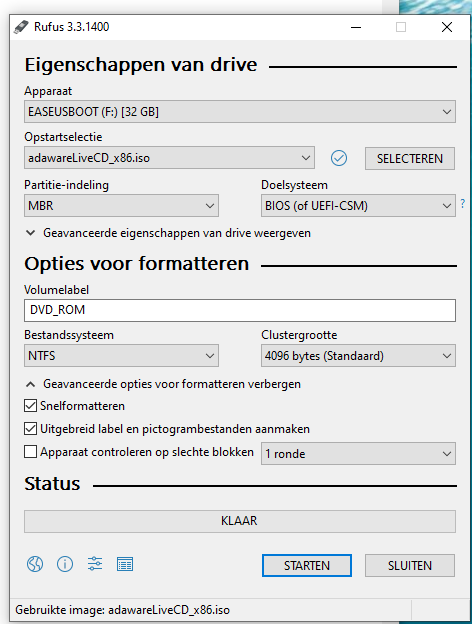Enable Apparaat controleren op slechte blokken

pos(31,452)
